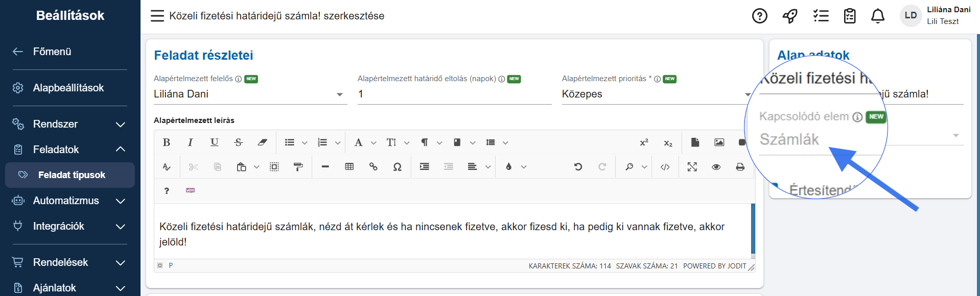Toggle preview with the eye icon
The height and width of the screenshot is (296, 980).
coord(716,167)
